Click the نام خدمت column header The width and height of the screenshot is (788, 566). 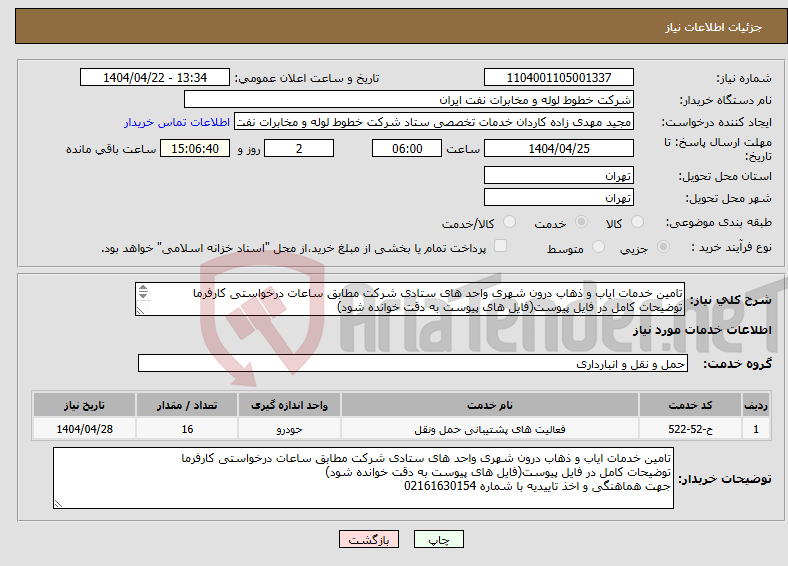click(490, 405)
